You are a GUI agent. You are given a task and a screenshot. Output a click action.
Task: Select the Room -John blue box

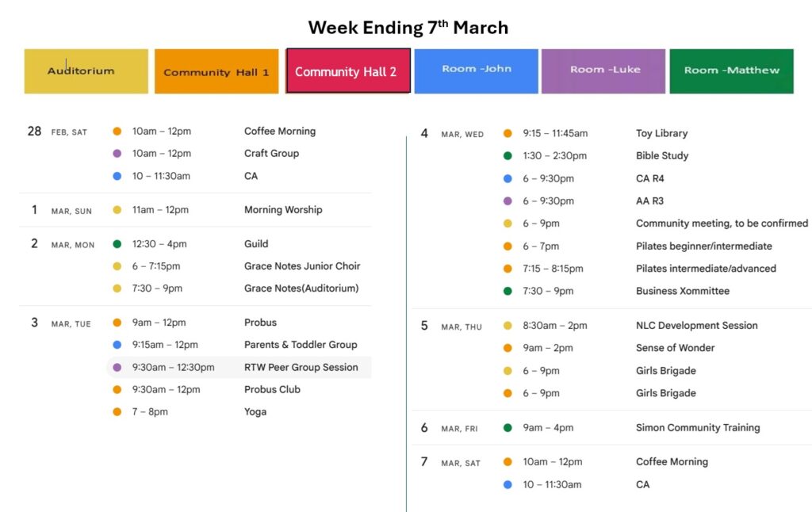[x=476, y=71]
